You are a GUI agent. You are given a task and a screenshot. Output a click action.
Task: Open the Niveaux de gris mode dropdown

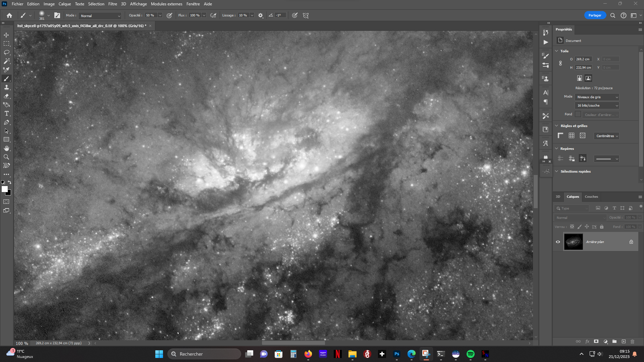(x=597, y=97)
